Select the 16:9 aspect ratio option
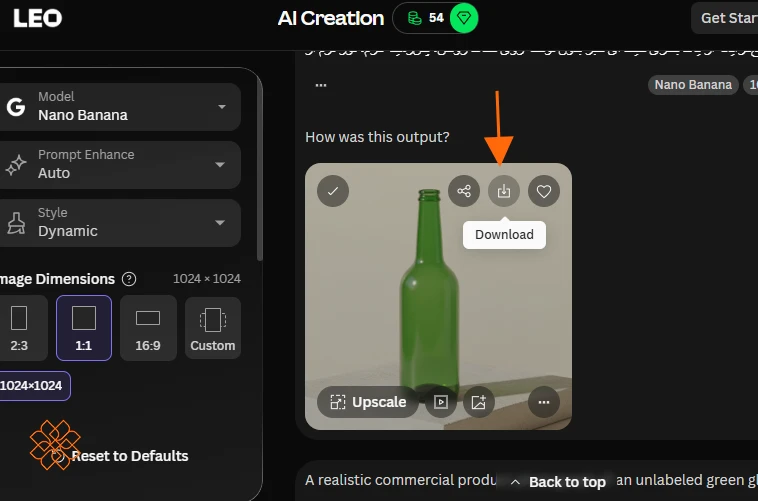Viewport: 758px width, 501px height. pyautogui.click(x=148, y=328)
